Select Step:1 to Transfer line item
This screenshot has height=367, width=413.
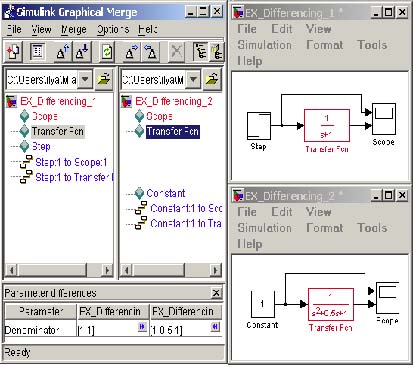[x=74, y=177]
